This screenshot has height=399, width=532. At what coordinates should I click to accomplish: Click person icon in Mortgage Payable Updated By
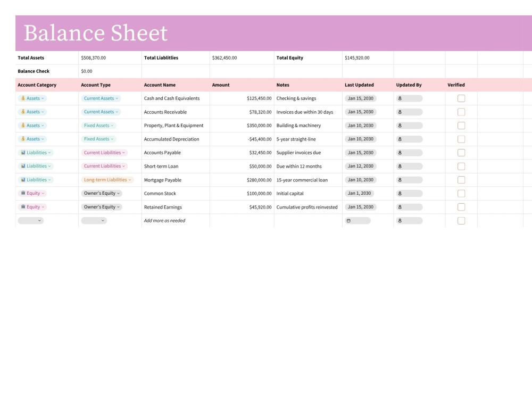tap(400, 180)
